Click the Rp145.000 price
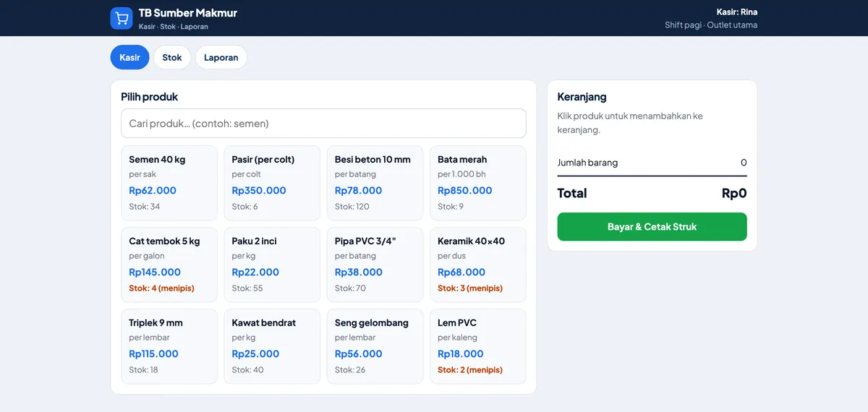 point(155,272)
